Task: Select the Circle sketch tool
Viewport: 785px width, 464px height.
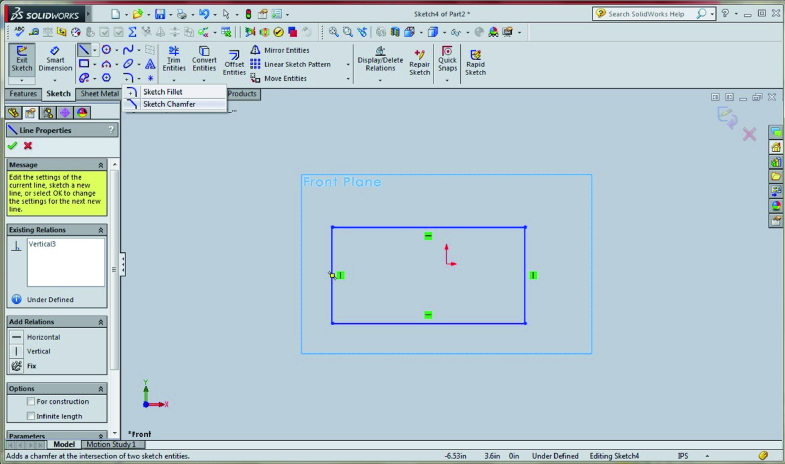Action: tap(106, 50)
